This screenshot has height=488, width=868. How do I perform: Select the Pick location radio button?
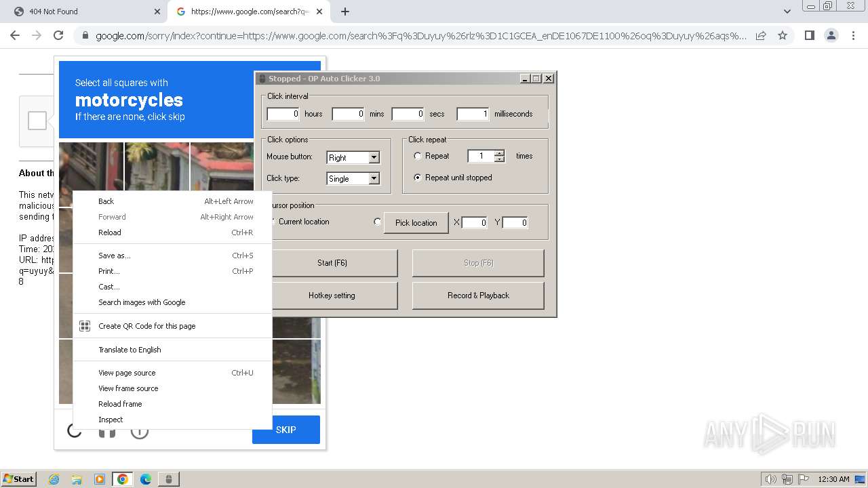[378, 222]
